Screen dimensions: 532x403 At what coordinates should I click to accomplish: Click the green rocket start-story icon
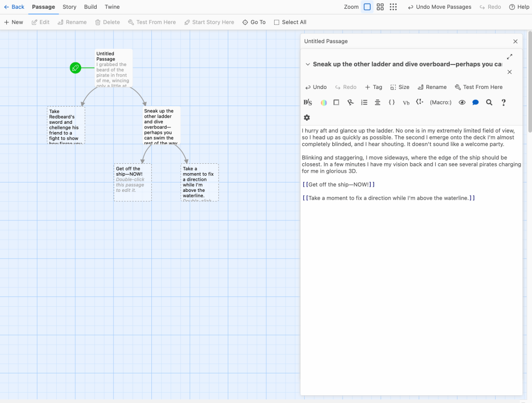(75, 68)
